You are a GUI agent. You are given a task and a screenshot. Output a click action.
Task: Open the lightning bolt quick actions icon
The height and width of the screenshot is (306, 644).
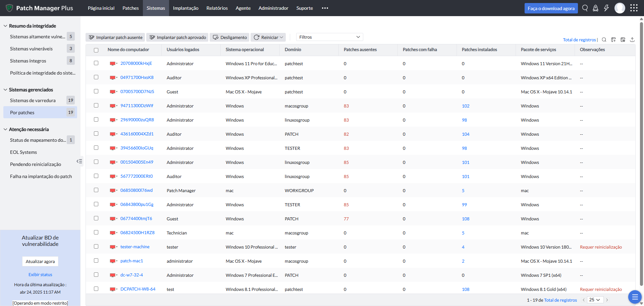(x=606, y=8)
